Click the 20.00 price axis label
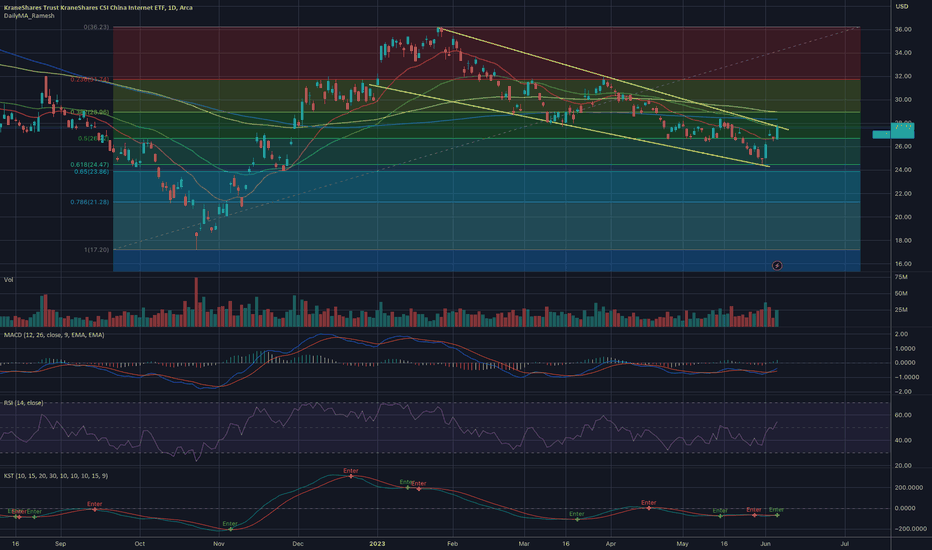This screenshot has height=550, width=932. point(903,217)
